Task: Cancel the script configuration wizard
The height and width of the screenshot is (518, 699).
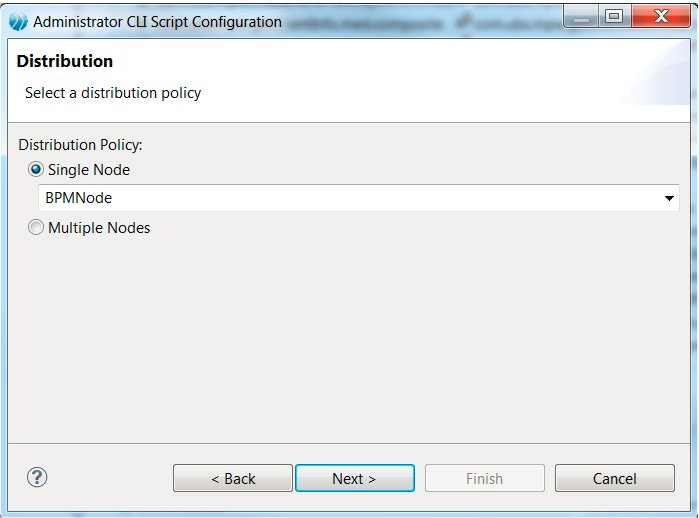Action: pos(614,478)
